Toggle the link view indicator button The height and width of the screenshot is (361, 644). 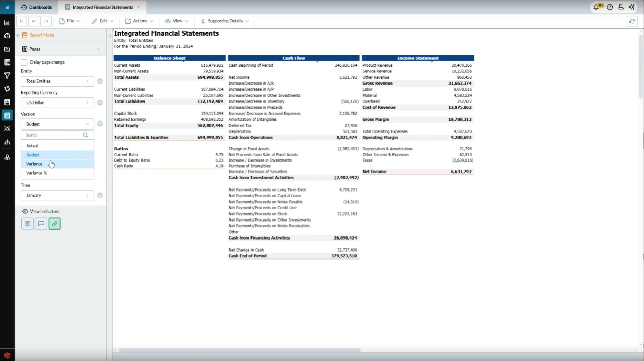coord(55,224)
